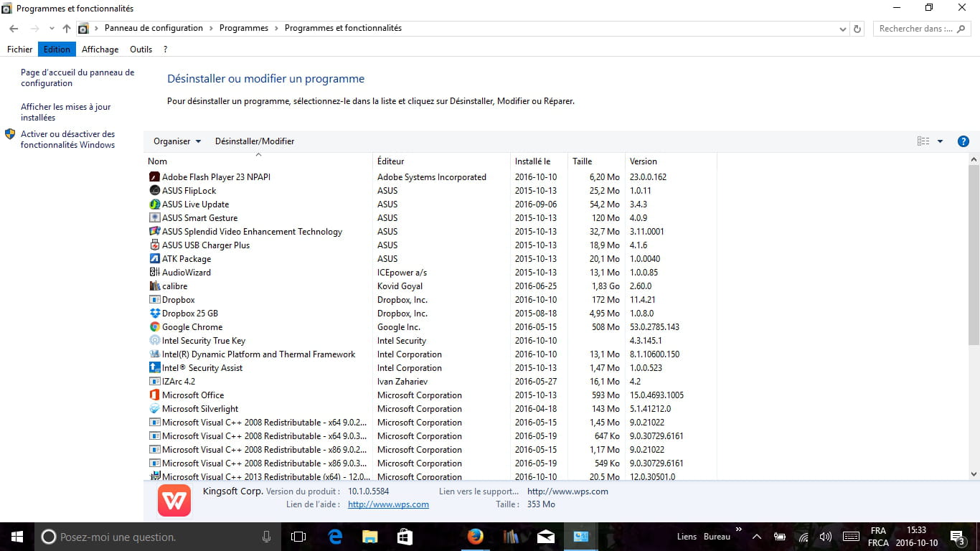
Task: Open the Windows Store taskbar icon
Action: pyautogui.click(x=405, y=537)
